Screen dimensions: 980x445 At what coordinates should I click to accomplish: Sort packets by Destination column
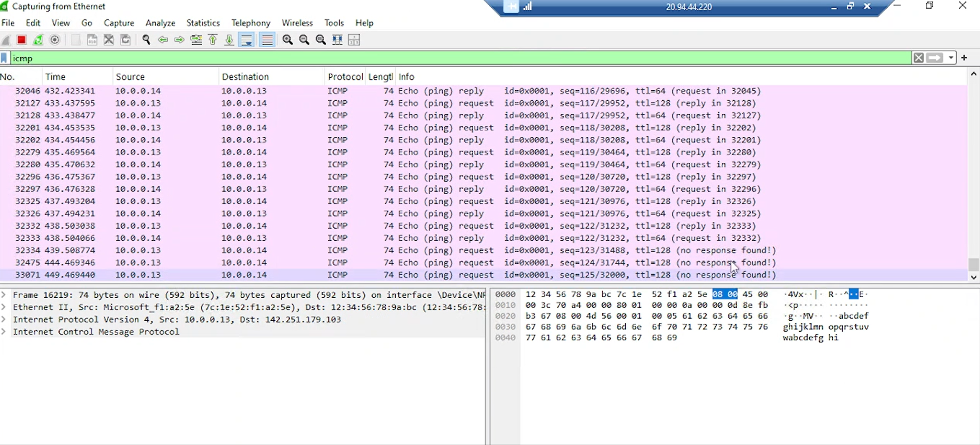coord(271,76)
